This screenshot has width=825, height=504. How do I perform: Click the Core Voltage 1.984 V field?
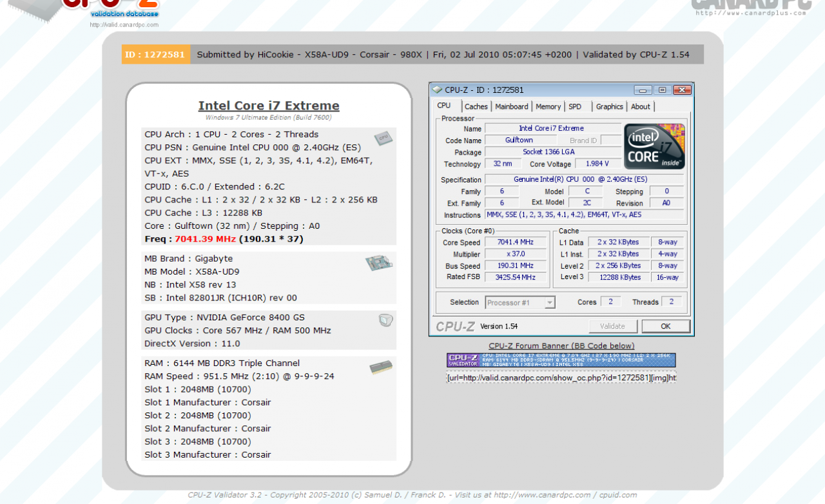point(597,164)
